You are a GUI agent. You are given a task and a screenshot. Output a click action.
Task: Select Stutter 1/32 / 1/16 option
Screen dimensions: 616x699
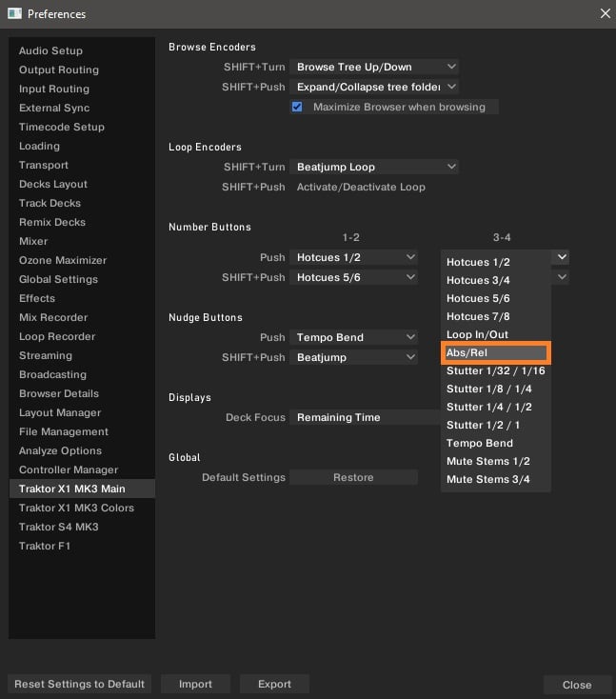496,370
